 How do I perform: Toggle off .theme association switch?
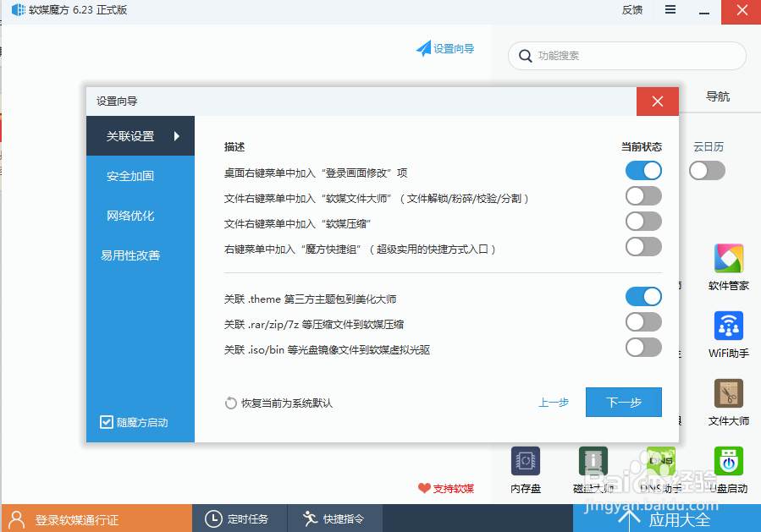[643, 297]
